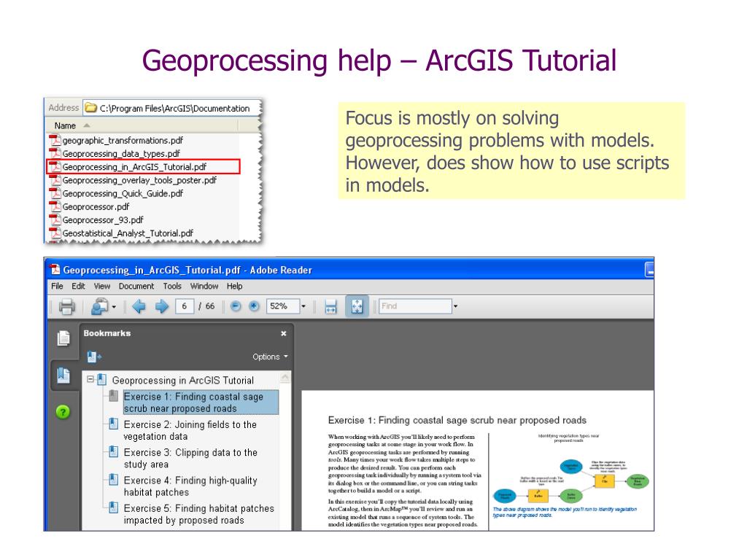Click the page number field showing 6
Viewport: 747px width, 560px height.
coord(185,306)
